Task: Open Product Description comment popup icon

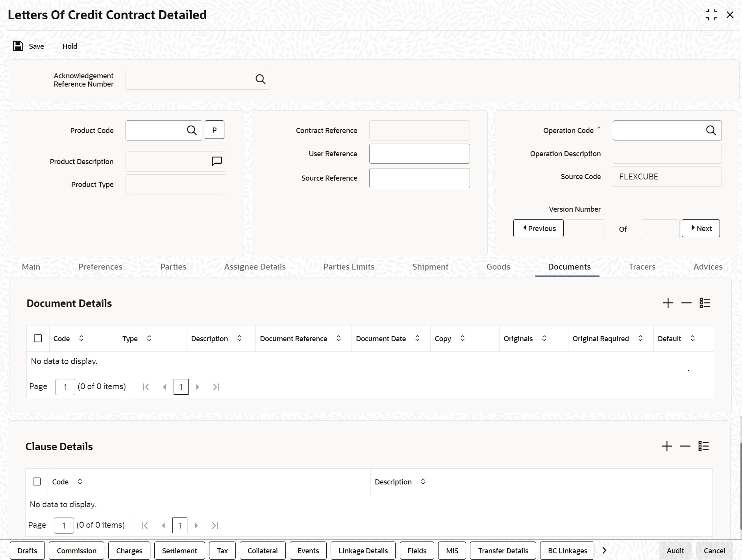Action: point(217,161)
